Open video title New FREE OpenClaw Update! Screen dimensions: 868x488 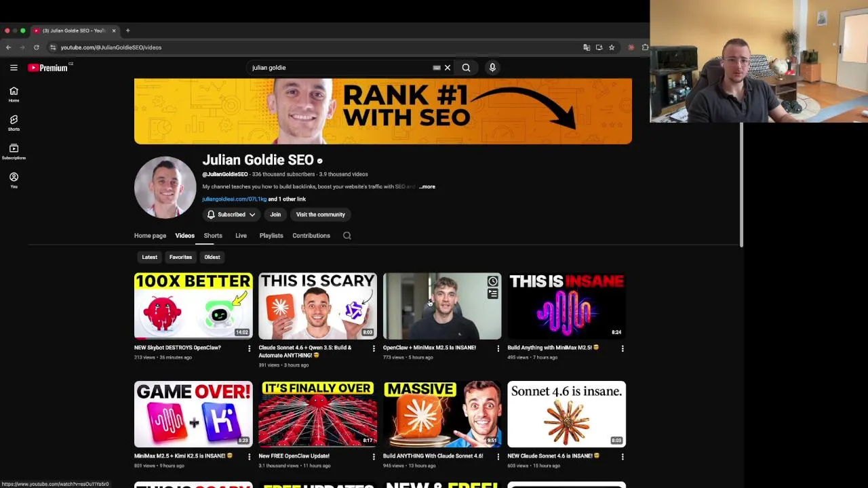coord(294,456)
